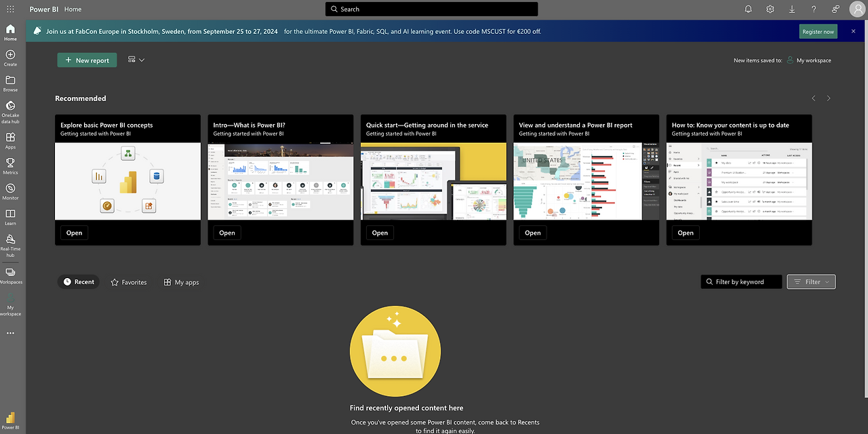Open Workspaces in the sidebar
This screenshot has height=434, width=868.
coord(10,275)
